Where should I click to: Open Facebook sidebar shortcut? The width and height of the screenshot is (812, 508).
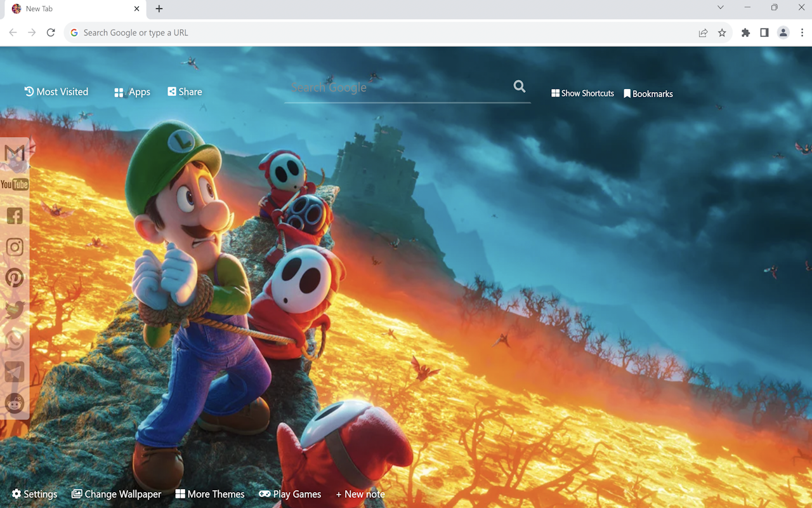[15, 216]
